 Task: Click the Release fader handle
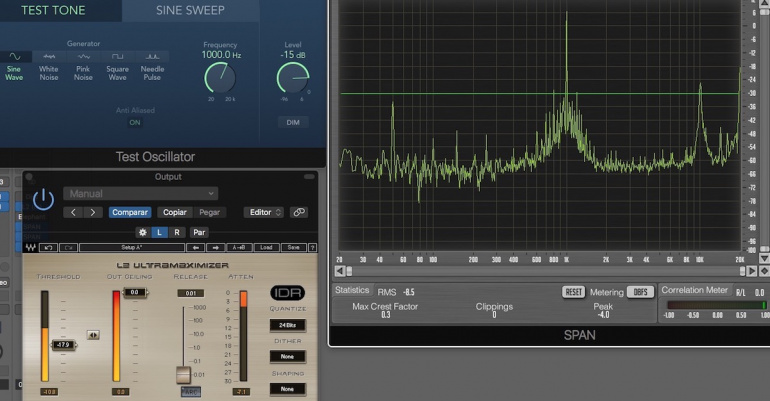(184, 374)
